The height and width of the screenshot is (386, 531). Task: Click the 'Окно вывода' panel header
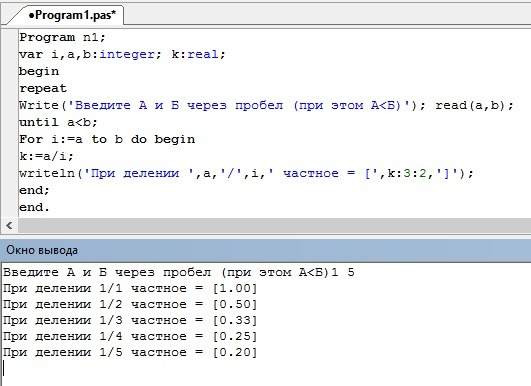266,250
